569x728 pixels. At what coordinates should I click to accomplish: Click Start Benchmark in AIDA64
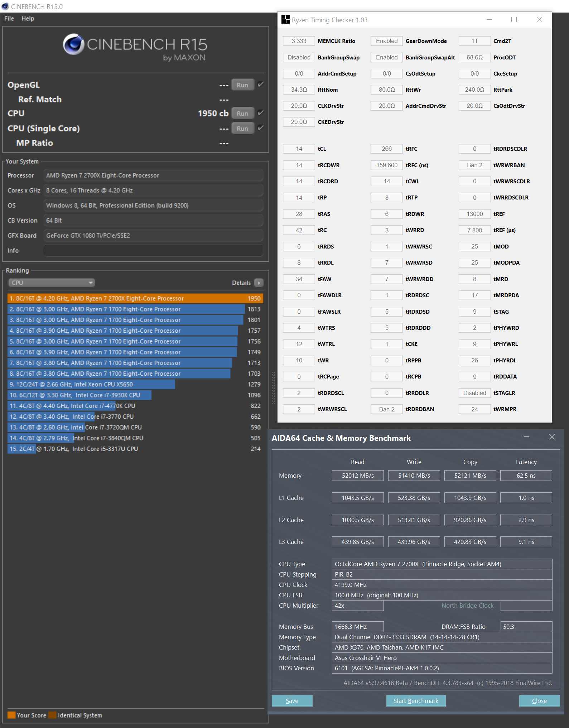click(416, 701)
